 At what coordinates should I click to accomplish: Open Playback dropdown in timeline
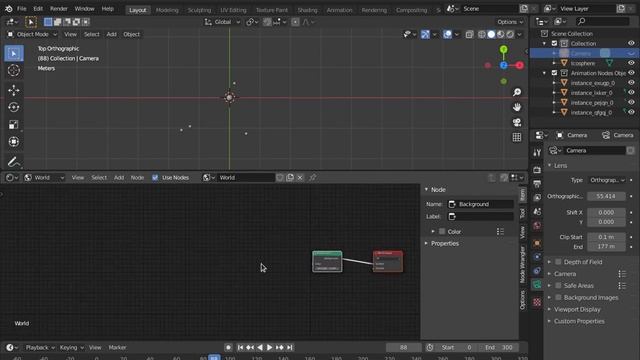[x=40, y=347]
